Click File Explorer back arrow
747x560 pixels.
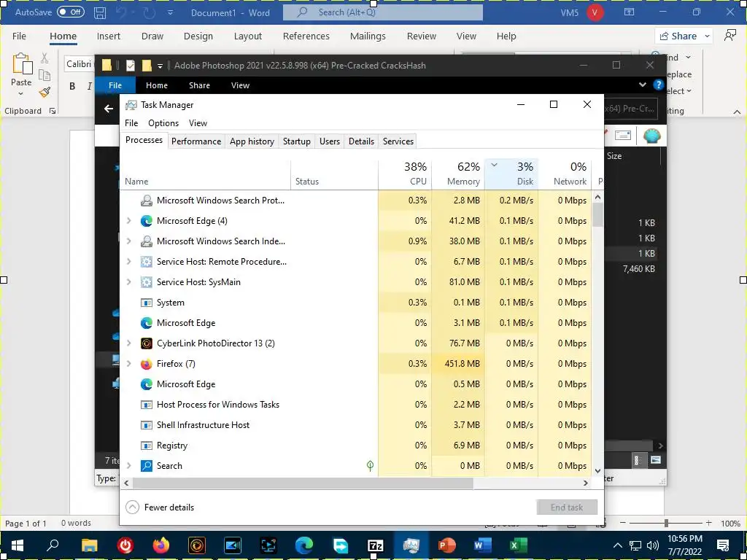(109, 109)
